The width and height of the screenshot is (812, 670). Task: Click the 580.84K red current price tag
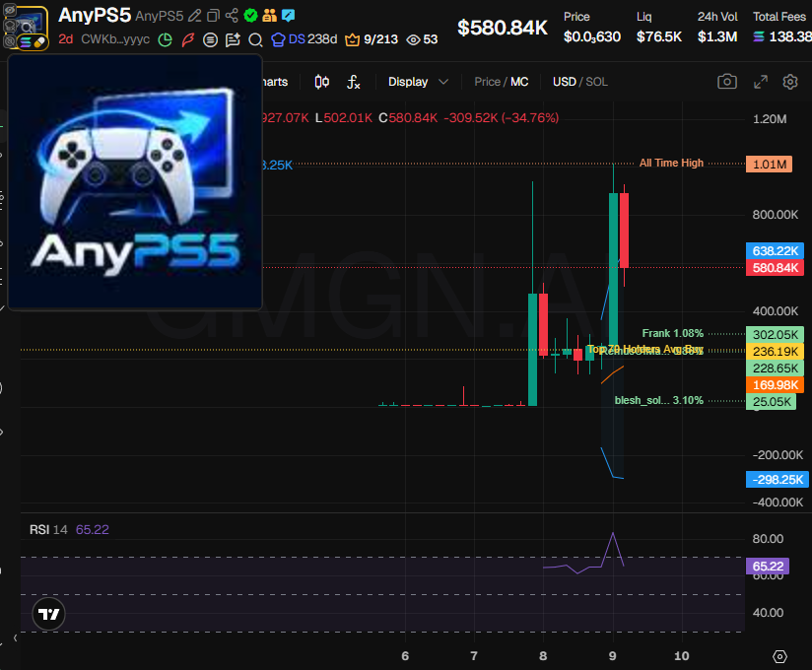775,268
